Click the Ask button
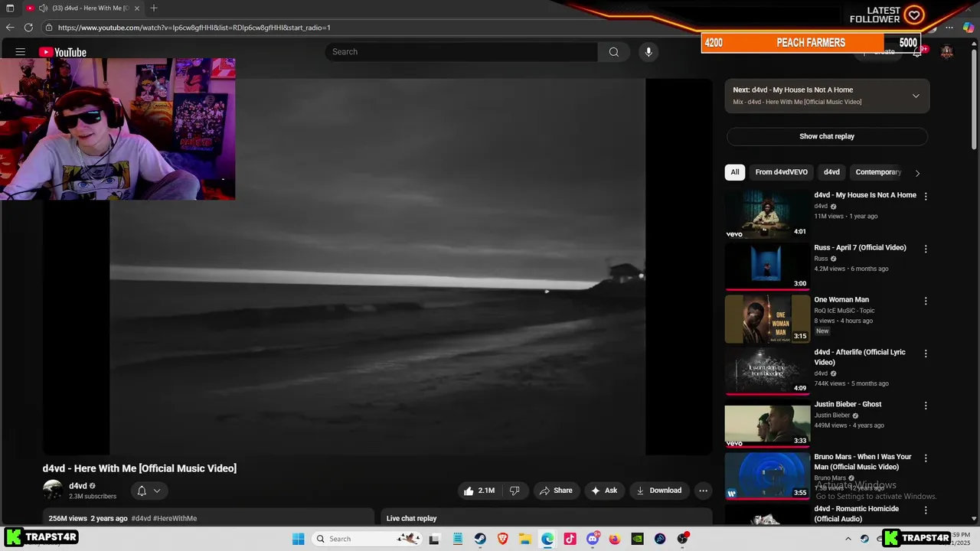 point(604,491)
